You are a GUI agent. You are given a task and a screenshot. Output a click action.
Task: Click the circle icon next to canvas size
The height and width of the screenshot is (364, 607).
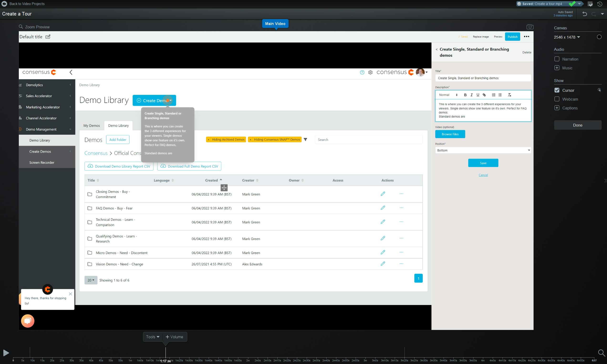(599, 37)
